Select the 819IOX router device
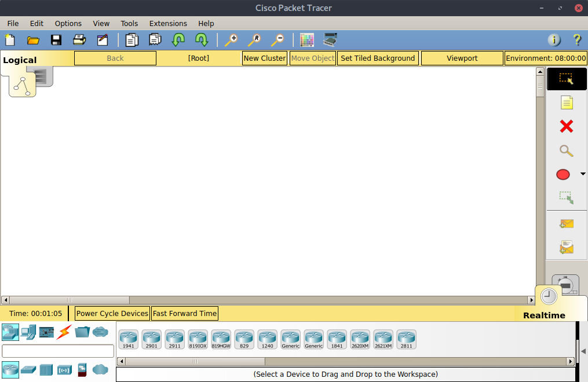 tap(198, 339)
